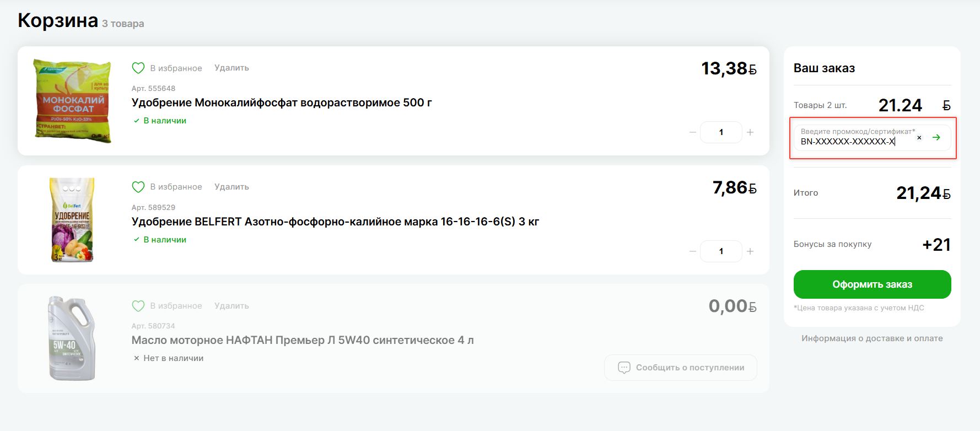Viewport: 980px width, 431px height.
Task: Clear promo code with the x icon
Action: (919, 138)
